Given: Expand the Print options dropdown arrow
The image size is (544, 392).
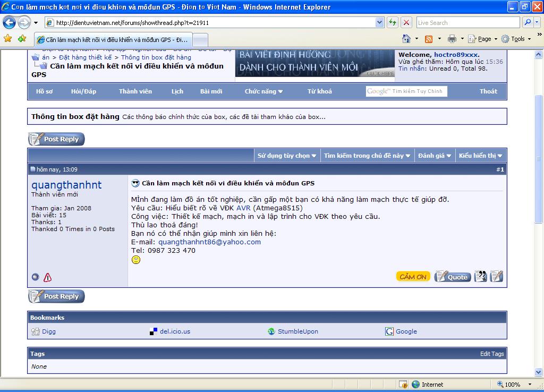Looking at the screenshot, I should [462, 39].
